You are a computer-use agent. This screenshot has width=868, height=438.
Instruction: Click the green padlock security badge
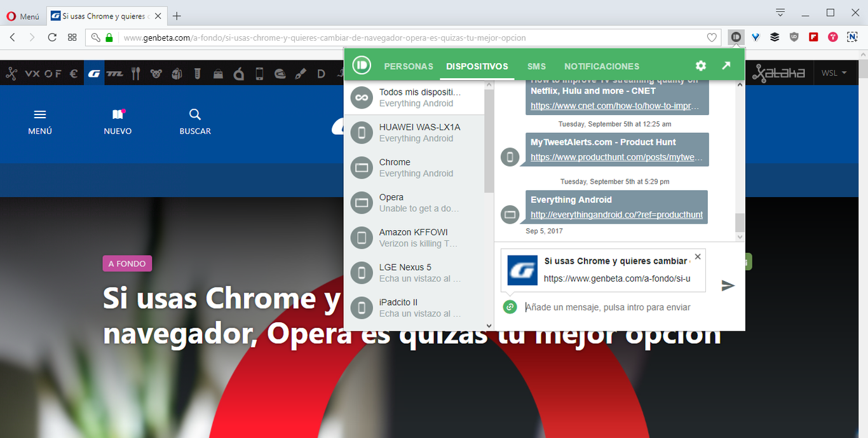(x=109, y=37)
